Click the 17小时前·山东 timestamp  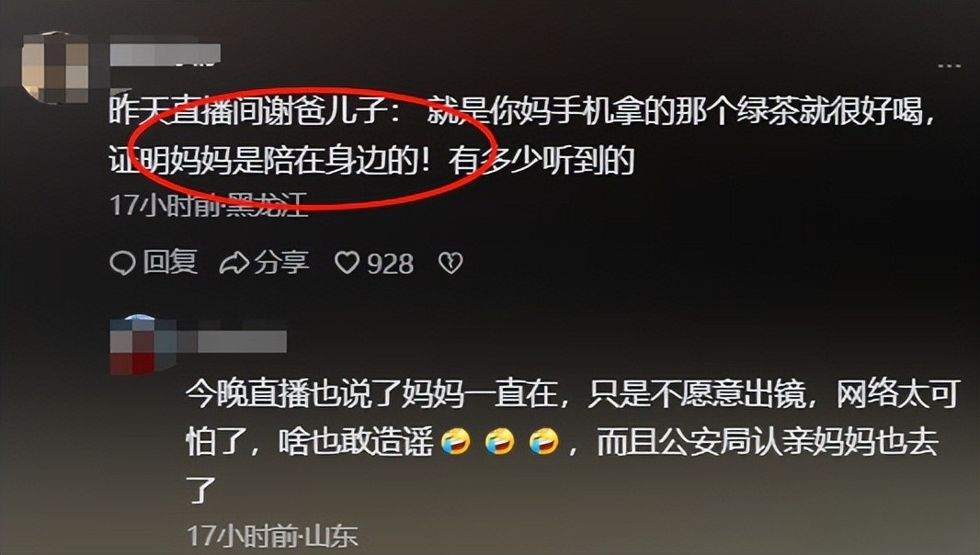pyautogui.click(x=272, y=537)
